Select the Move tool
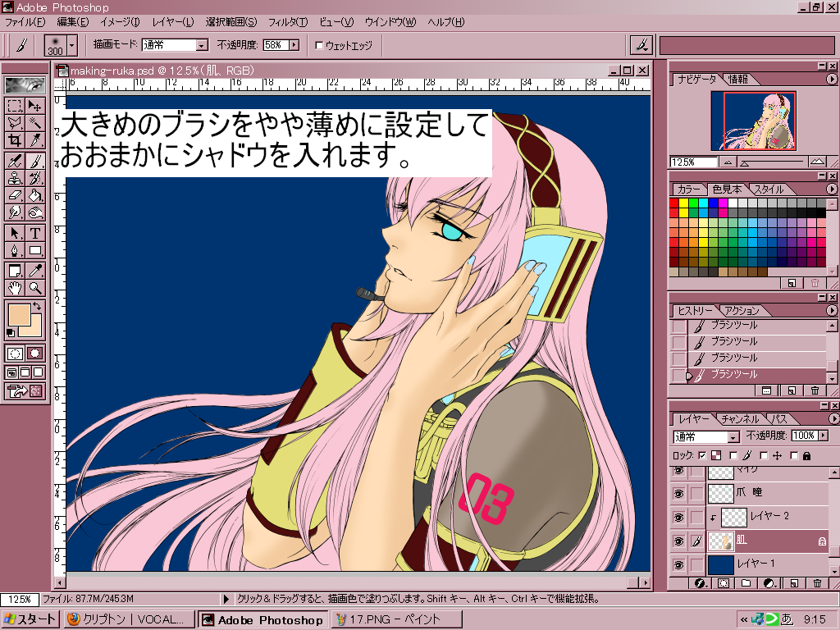Image resolution: width=840 pixels, height=630 pixels. click(x=34, y=106)
